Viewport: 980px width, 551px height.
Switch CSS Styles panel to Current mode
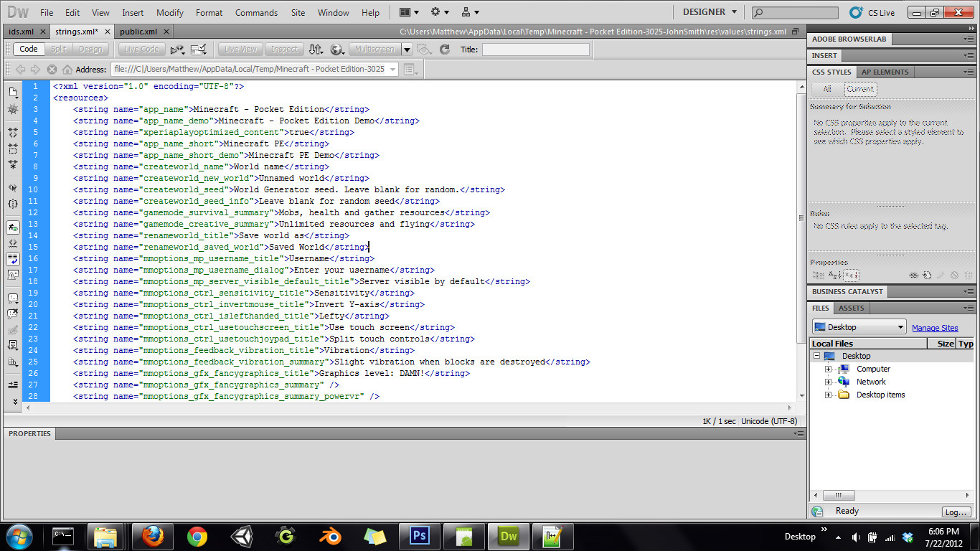(859, 89)
